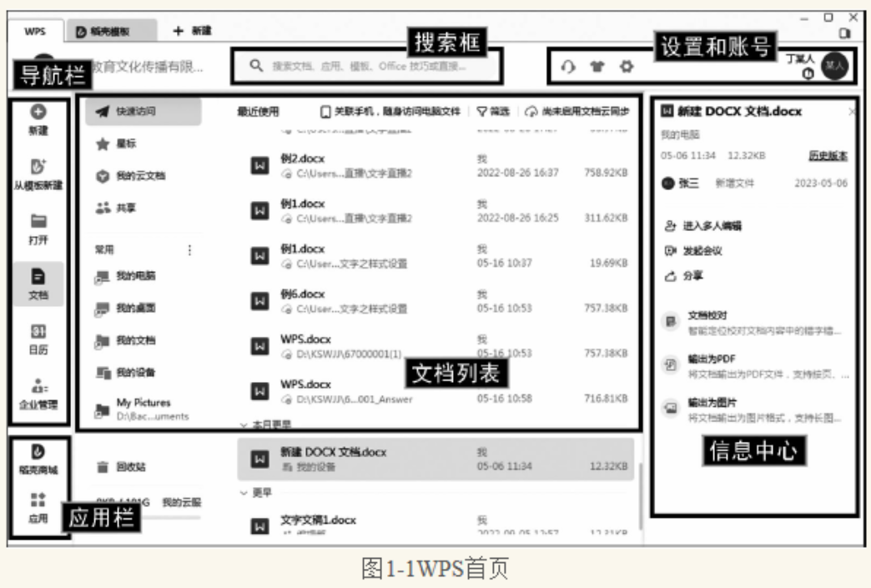Click the 新建 plus icon in sidebar
Viewport: 871px width, 588px height.
38,112
